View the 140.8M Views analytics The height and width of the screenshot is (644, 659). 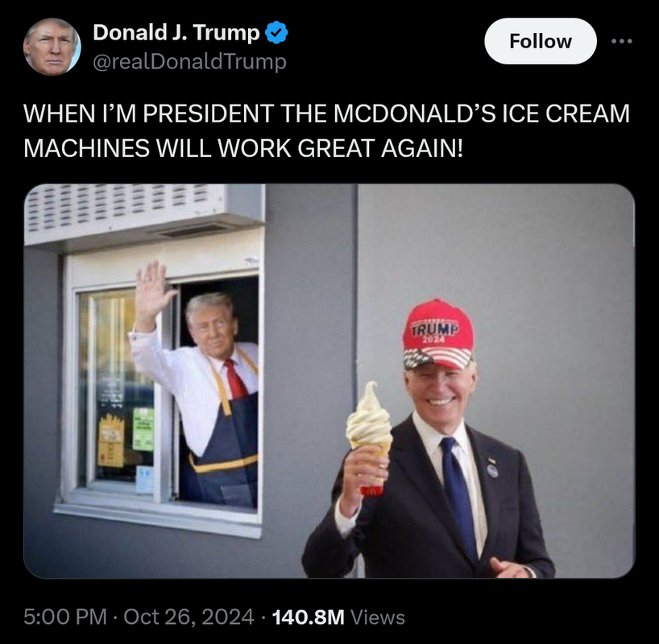[338, 617]
